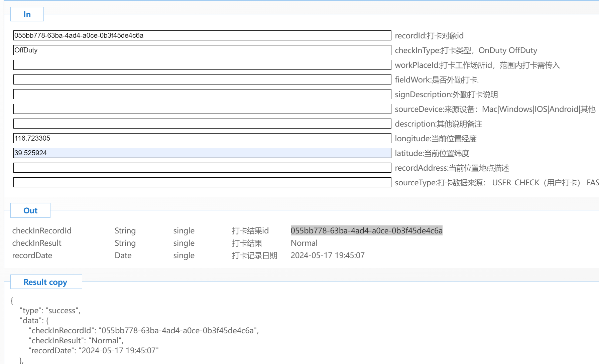
Task: Click the In section header
Action: (x=27, y=14)
